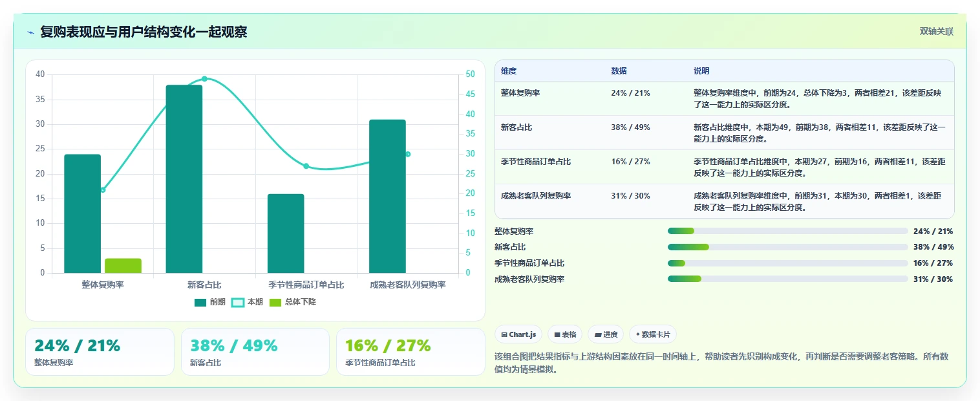Screen dimensions: 980x401
Task: Click the description text in the 季节性商品订单占比 table row
Action: point(820,168)
